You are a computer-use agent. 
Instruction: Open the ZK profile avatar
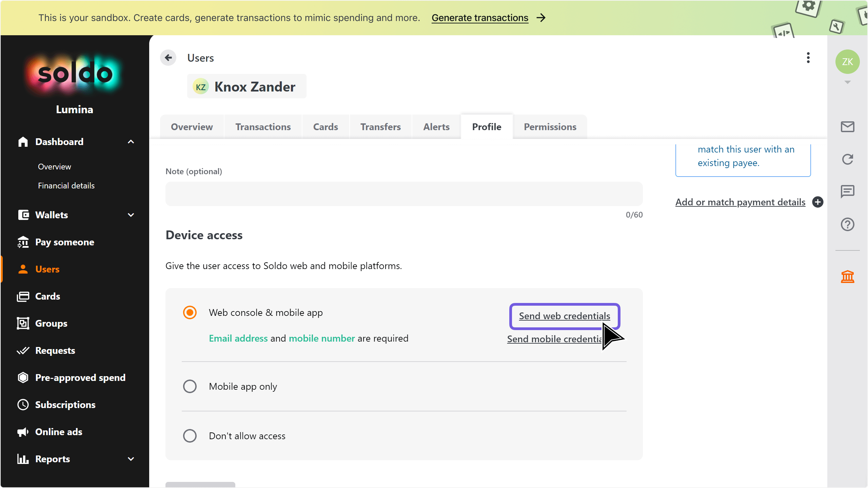coord(847,62)
